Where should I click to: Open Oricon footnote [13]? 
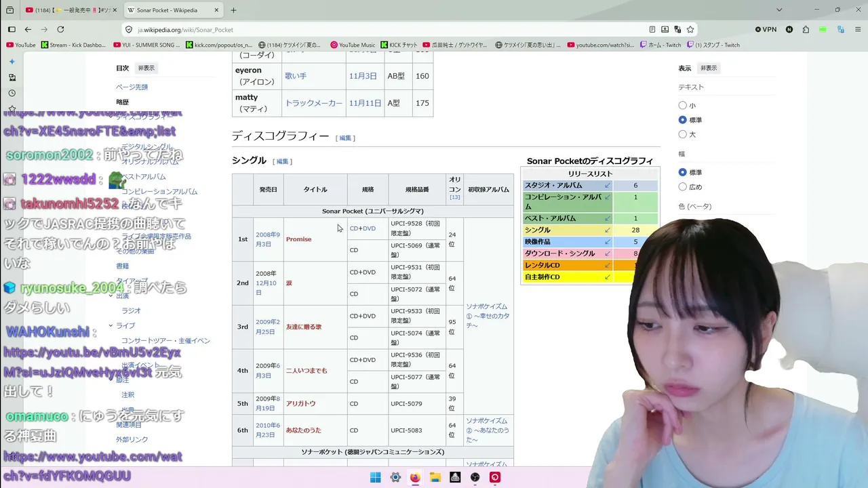[x=454, y=197]
